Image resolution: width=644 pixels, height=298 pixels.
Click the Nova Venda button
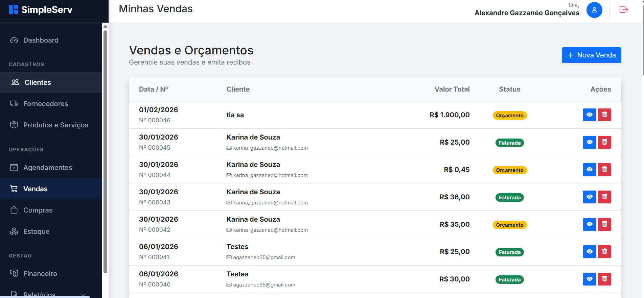tap(591, 55)
